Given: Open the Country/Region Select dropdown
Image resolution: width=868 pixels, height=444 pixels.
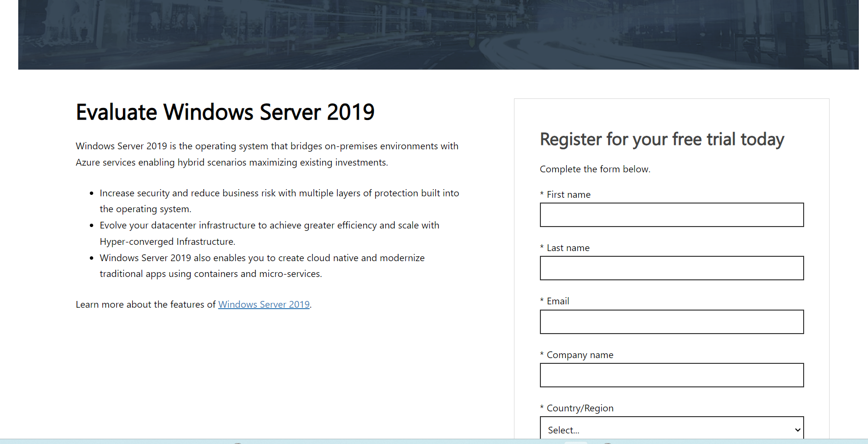Looking at the screenshot, I should 672,429.
